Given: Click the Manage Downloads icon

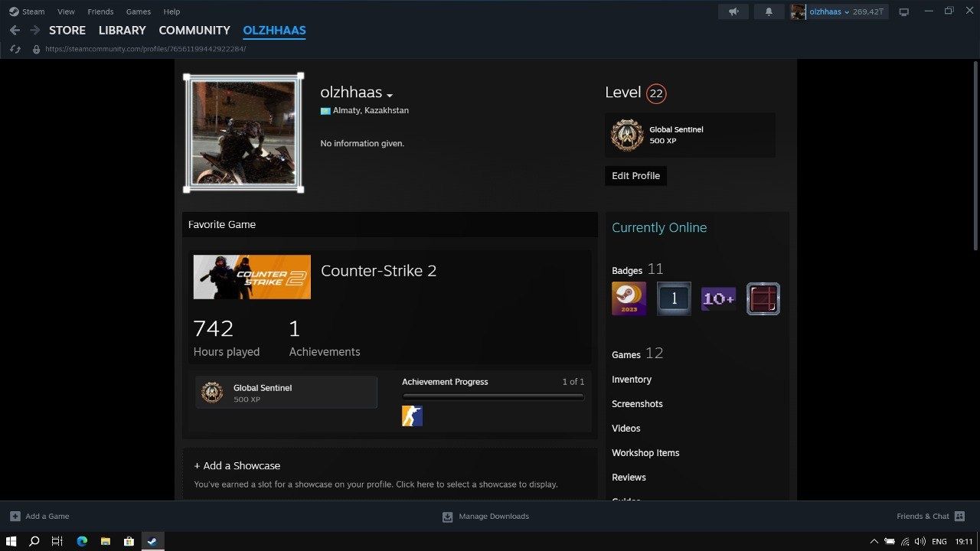Looking at the screenshot, I should tap(448, 517).
